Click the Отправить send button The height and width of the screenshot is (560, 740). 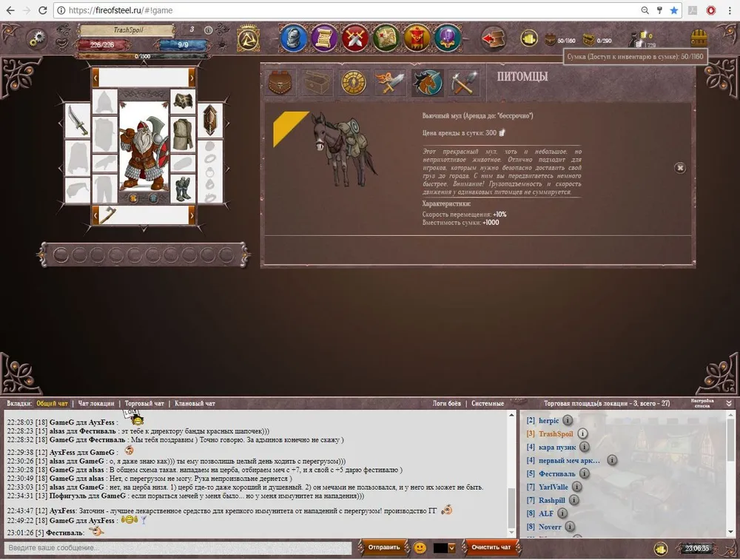(x=383, y=547)
